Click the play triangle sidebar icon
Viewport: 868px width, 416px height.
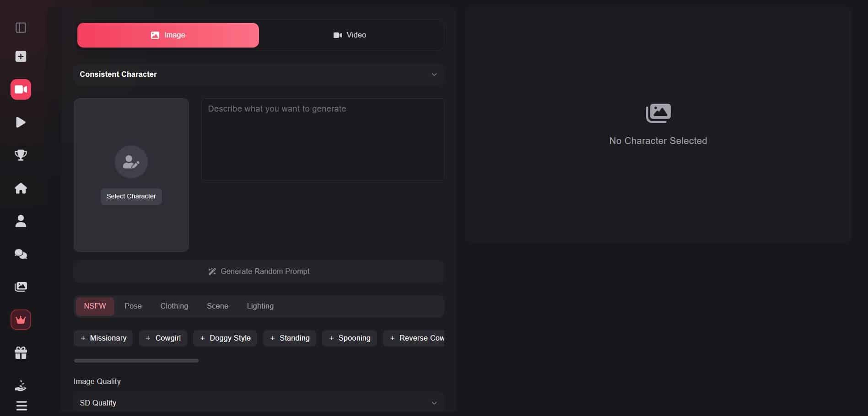click(21, 122)
